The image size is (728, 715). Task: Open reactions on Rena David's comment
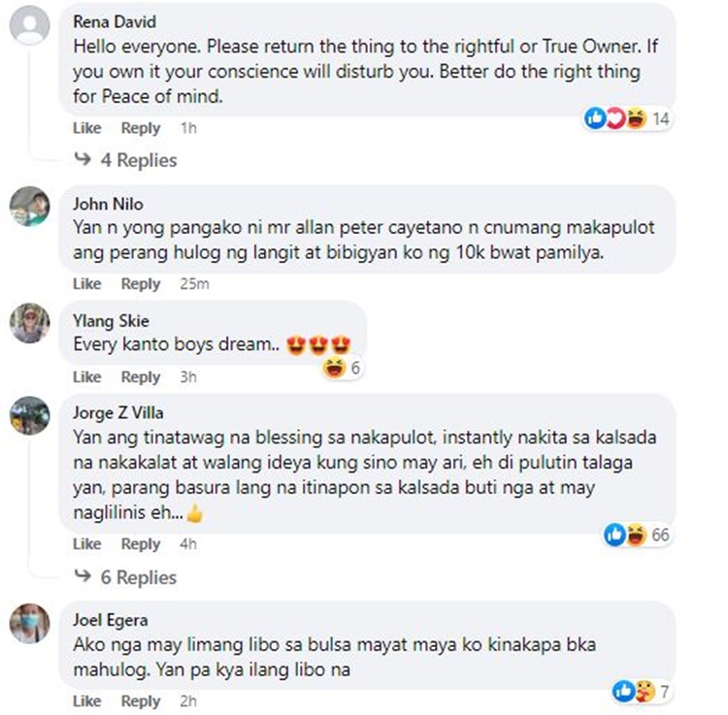pos(627,118)
